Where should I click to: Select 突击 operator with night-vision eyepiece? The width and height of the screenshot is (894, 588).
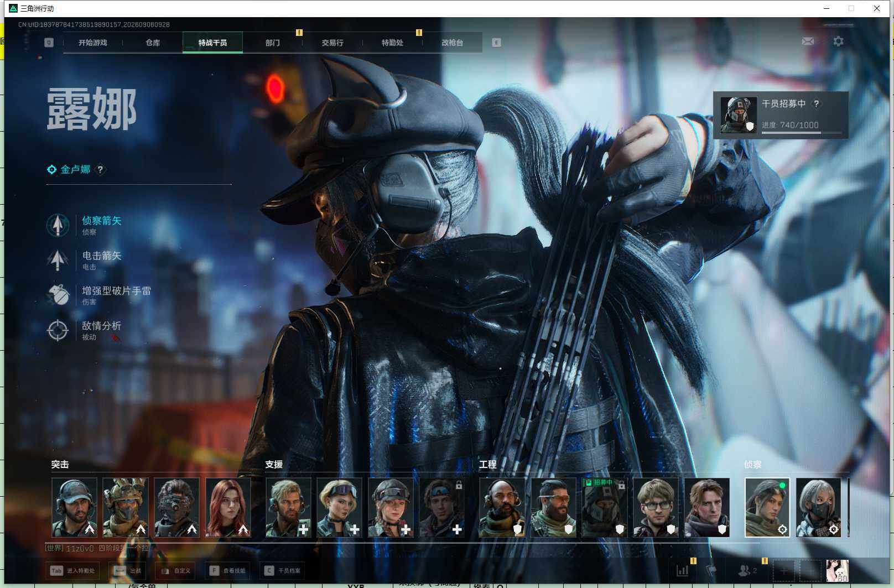click(177, 507)
